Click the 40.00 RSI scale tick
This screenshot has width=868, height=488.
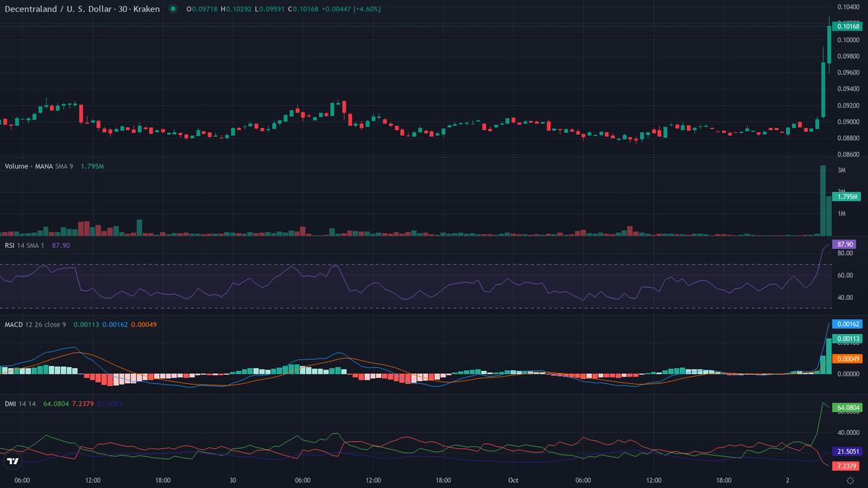[845, 298]
